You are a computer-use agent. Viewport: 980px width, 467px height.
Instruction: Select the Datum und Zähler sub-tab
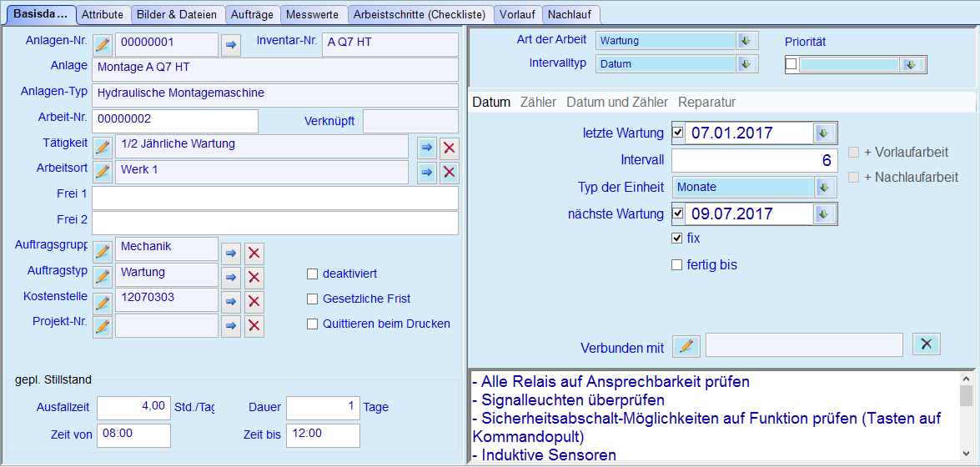tap(617, 102)
